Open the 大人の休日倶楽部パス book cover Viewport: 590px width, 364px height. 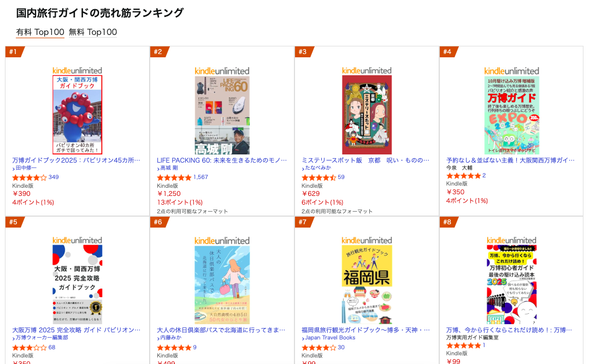(222, 284)
